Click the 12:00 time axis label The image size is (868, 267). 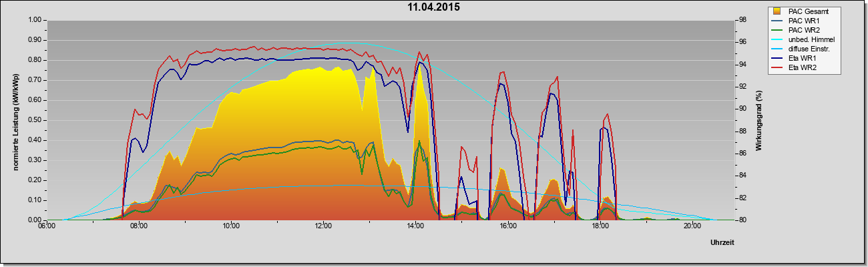click(x=322, y=226)
